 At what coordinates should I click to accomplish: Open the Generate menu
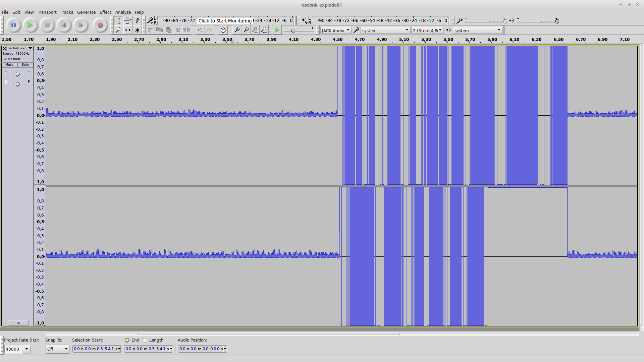86,12
